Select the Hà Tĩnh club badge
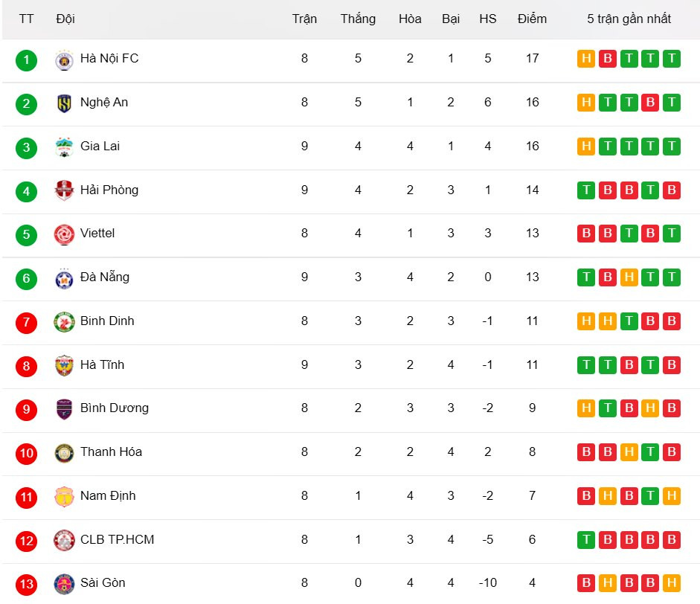This screenshot has width=700, height=604. 65,365
